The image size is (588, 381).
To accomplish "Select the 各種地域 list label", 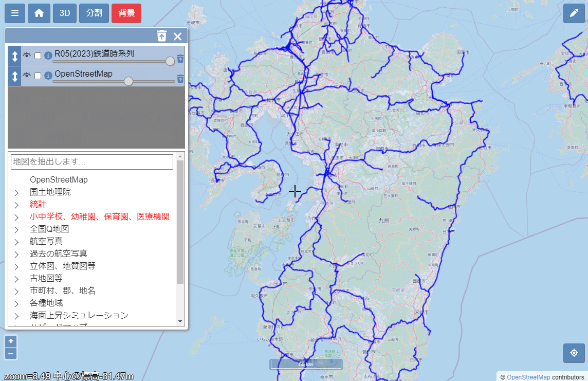I will click(x=46, y=303).
